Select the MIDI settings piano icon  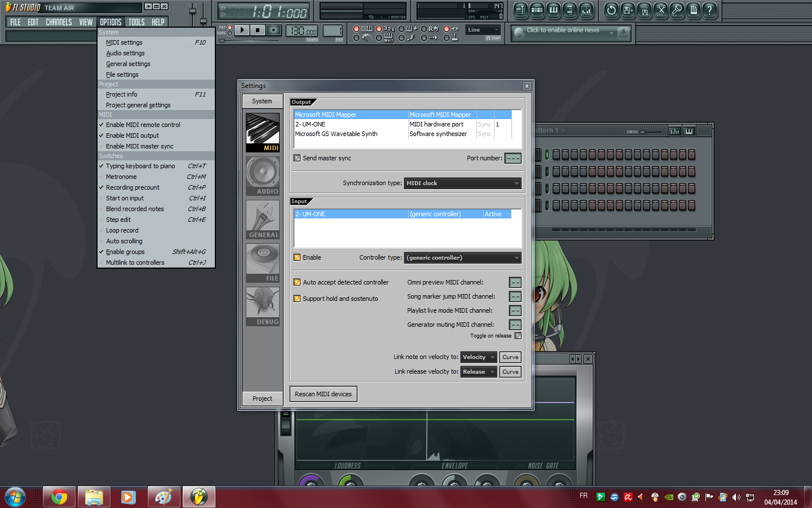[263, 132]
